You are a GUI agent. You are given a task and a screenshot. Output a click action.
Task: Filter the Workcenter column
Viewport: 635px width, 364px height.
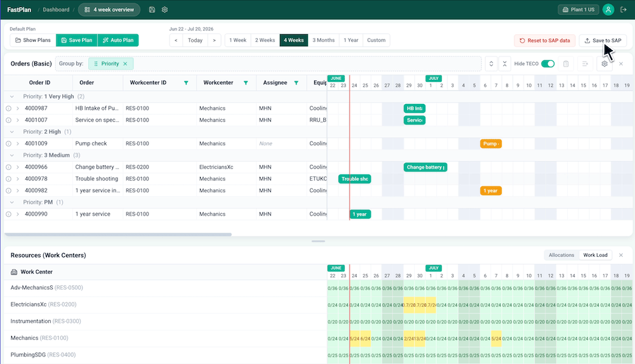[245, 82]
